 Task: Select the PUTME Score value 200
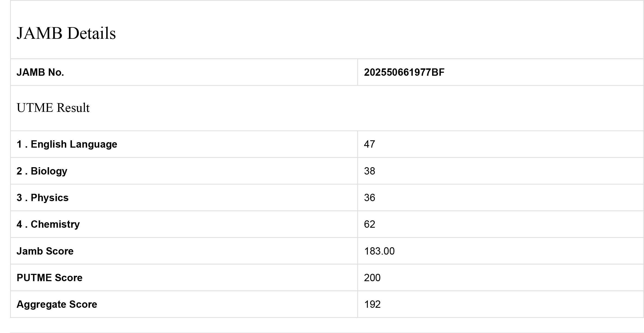(372, 278)
